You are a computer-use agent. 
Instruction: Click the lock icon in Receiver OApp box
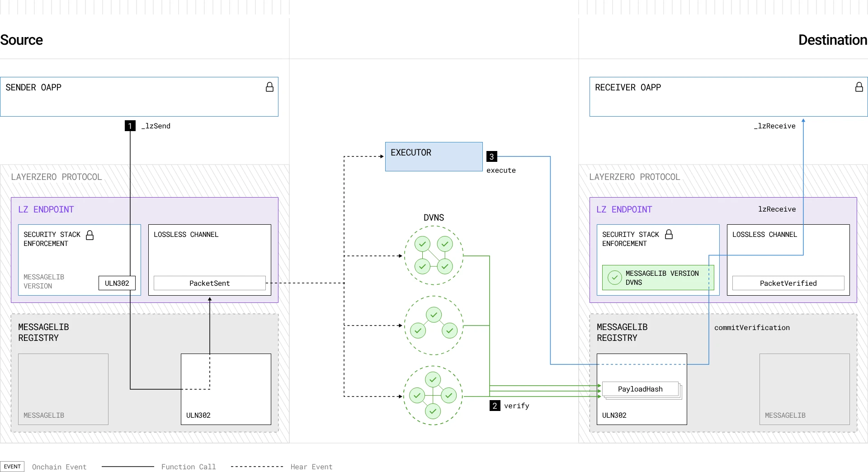tap(859, 87)
